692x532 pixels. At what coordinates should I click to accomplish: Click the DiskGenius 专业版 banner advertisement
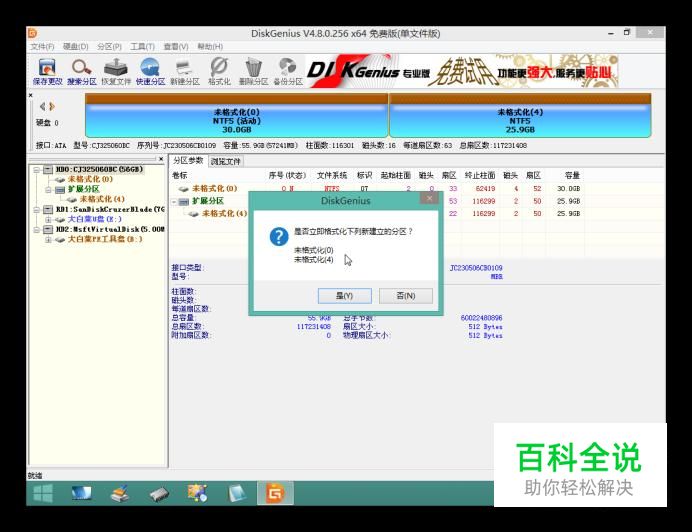(x=462, y=71)
